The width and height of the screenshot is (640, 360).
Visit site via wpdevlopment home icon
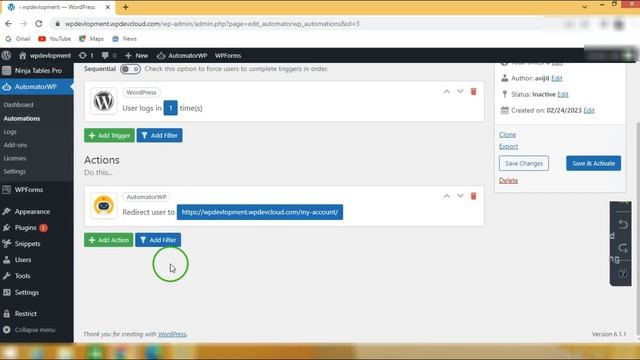45,56
